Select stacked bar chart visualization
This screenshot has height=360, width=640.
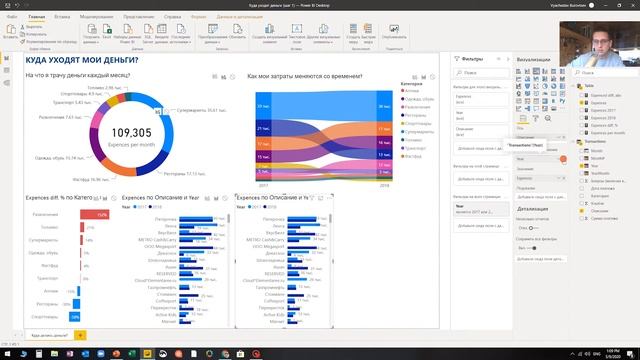tap(518, 71)
